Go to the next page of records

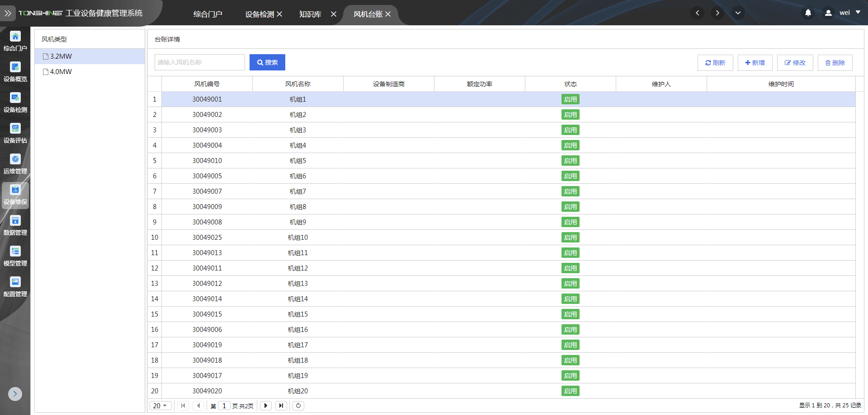tap(266, 406)
